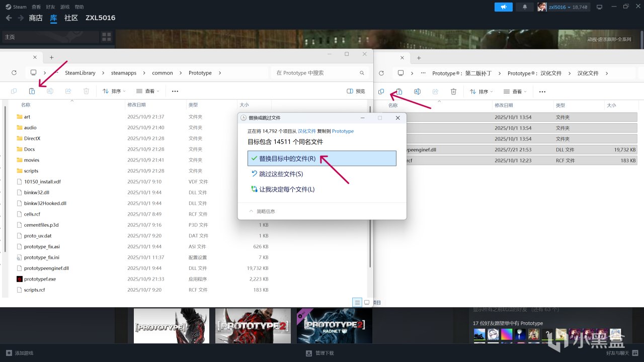Click the rename icon in 汉化文件 window toolbar
This screenshot has height=362, width=644.
click(417, 92)
